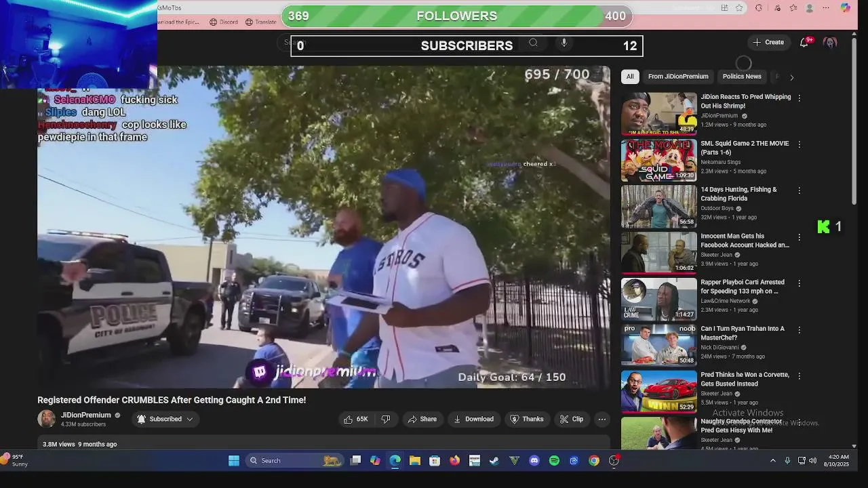The width and height of the screenshot is (868, 488).
Task: Open Pred Thinks he Won a Corvette title
Action: [x=745, y=379]
